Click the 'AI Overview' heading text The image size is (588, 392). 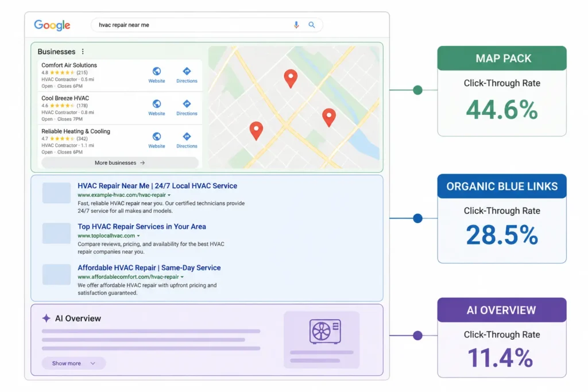[x=78, y=319]
